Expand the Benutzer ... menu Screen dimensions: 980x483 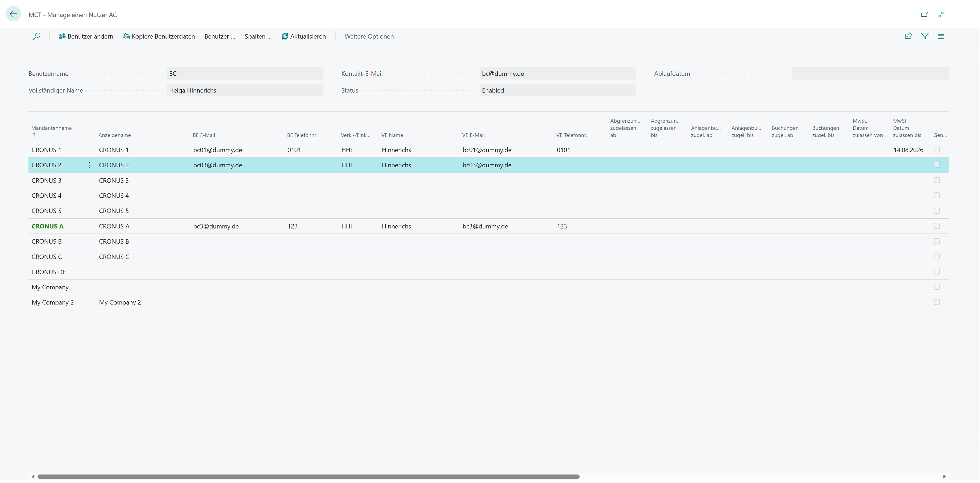219,36
